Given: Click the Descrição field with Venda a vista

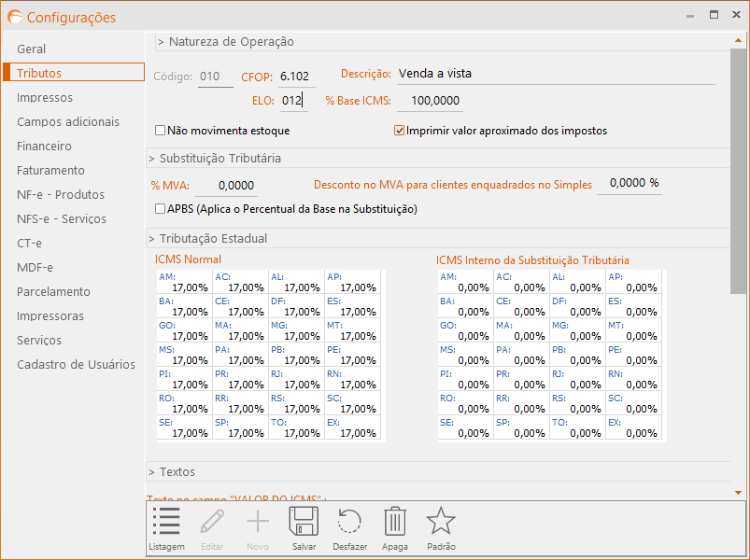Looking at the screenshot, I should [555, 74].
